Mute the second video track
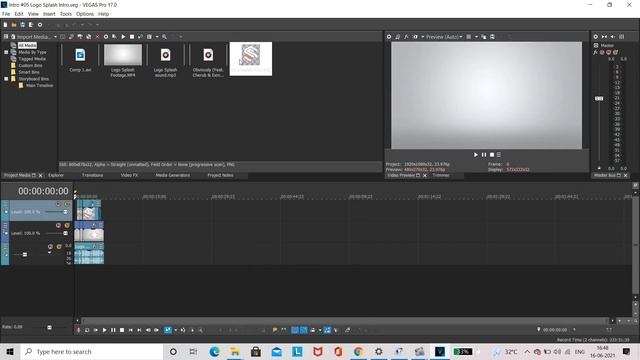Viewport: 640px width, 360px height. pos(58,225)
